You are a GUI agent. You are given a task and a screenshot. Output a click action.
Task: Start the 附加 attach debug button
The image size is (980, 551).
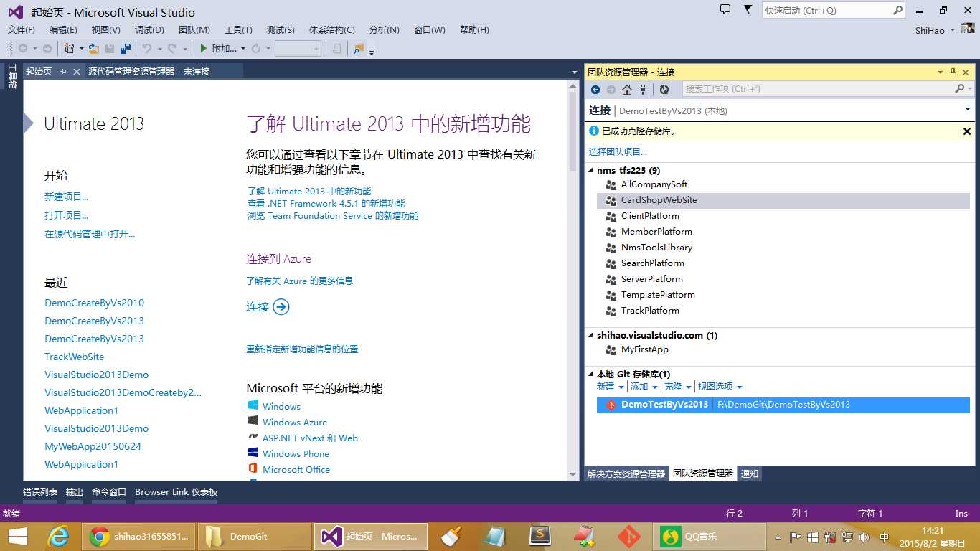pos(218,48)
